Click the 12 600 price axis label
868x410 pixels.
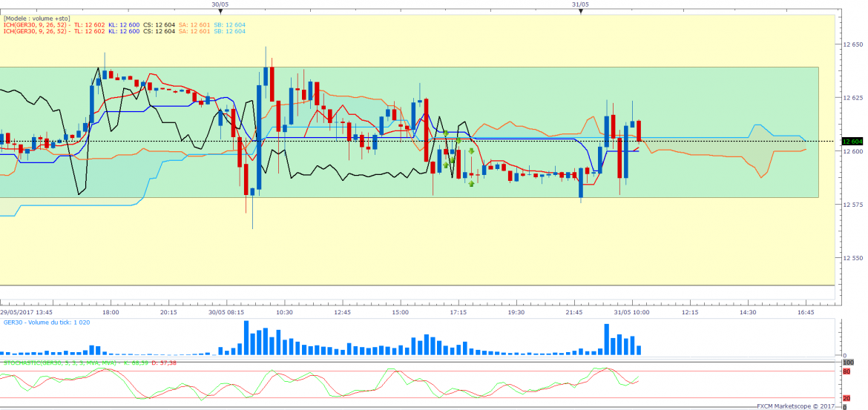[852, 151]
